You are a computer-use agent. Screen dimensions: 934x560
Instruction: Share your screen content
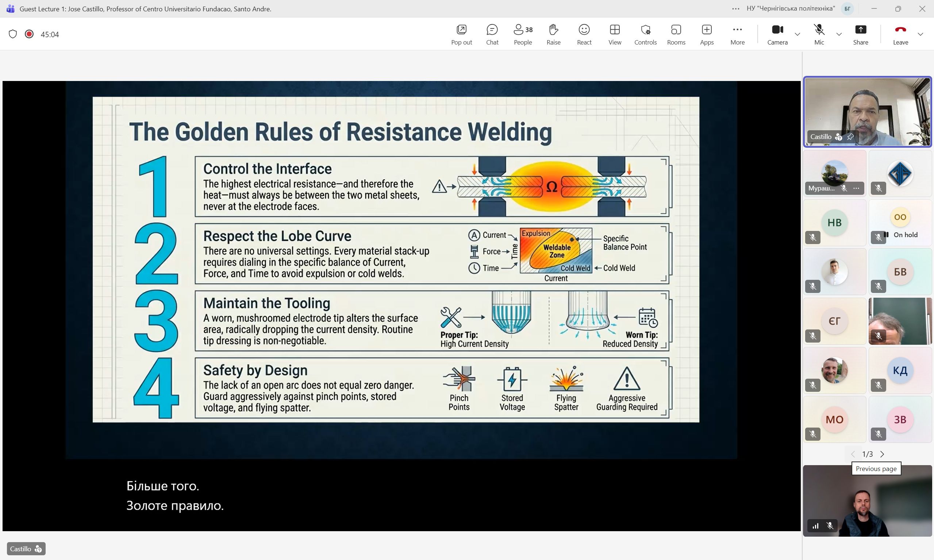point(860,34)
